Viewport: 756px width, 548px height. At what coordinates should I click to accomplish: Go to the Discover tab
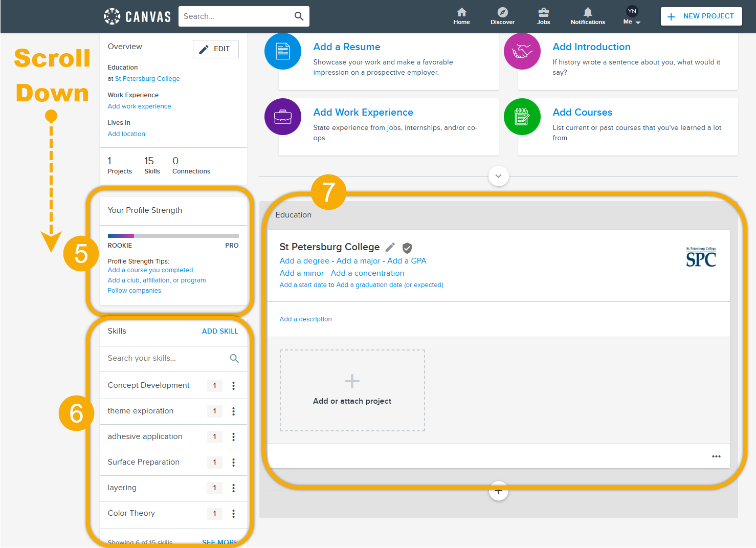pyautogui.click(x=502, y=16)
